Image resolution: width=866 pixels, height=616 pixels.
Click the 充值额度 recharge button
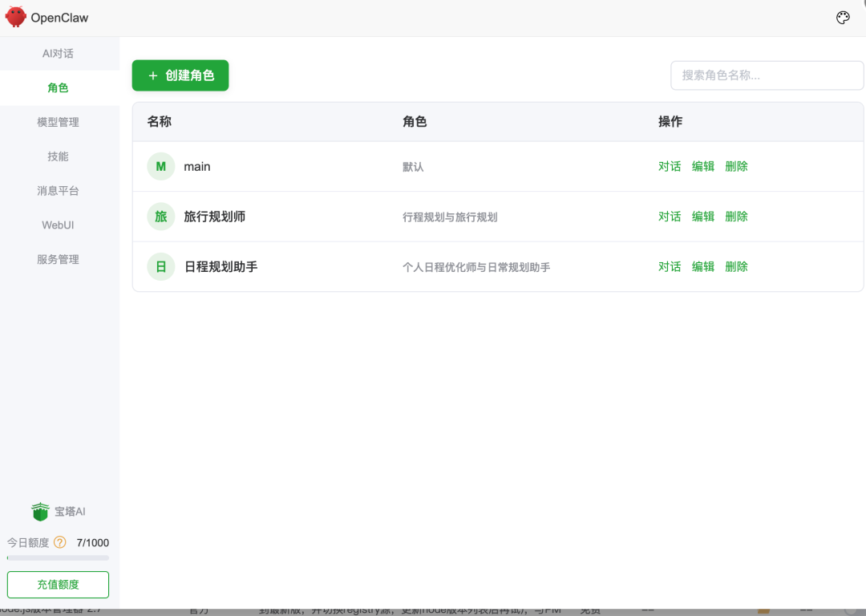point(58,584)
